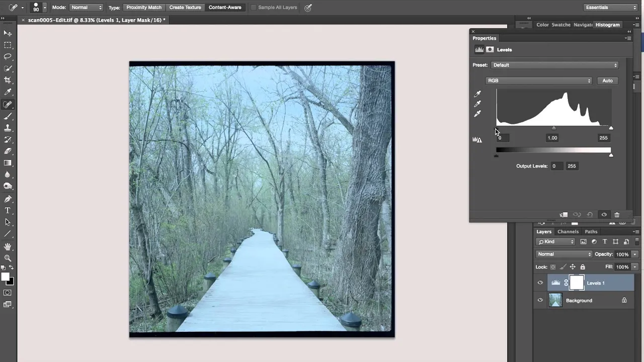Select the Brush tool
The height and width of the screenshot is (362, 644).
[8, 117]
